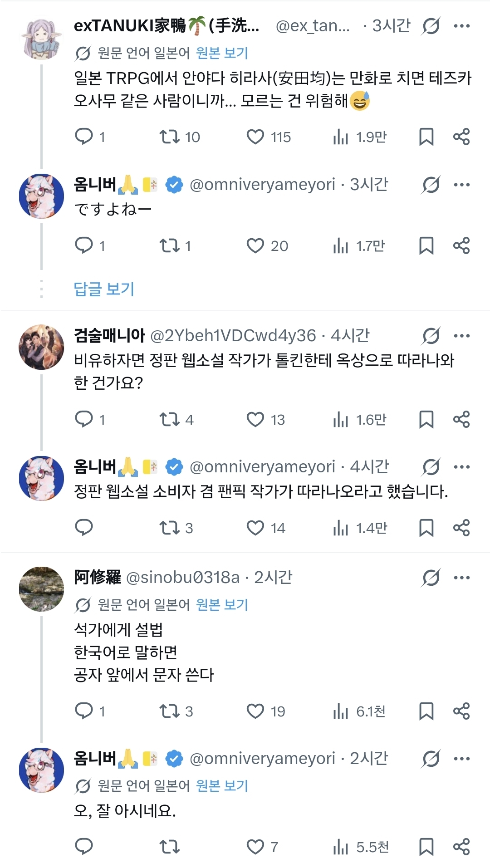Share 검술매니아's tweet
The height and width of the screenshot is (868, 490).
pyautogui.click(x=461, y=419)
